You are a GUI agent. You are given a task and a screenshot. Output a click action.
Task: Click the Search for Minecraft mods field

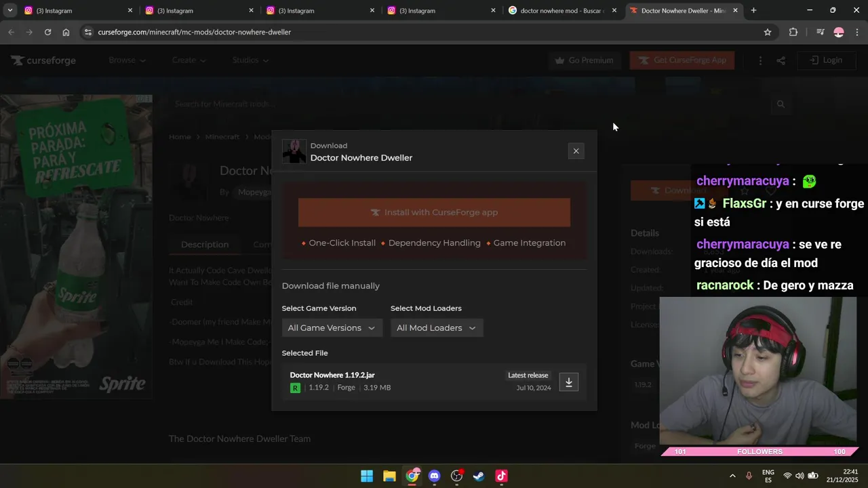tap(468, 104)
